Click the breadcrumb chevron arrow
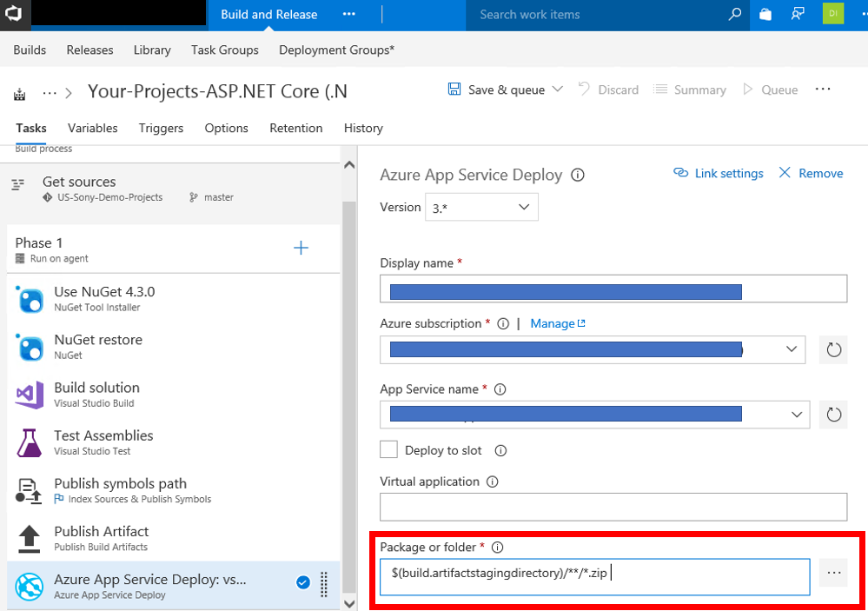This screenshot has height=611, width=868. 69,93
